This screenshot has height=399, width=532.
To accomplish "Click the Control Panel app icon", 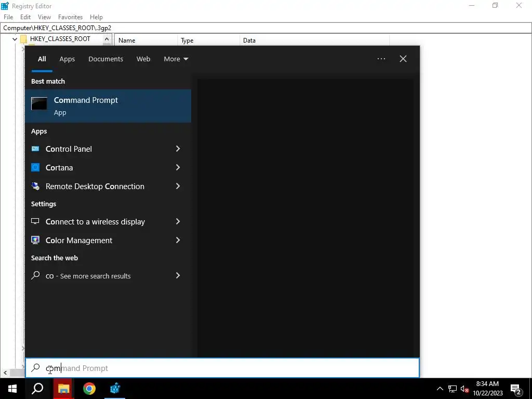I will point(35,149).
